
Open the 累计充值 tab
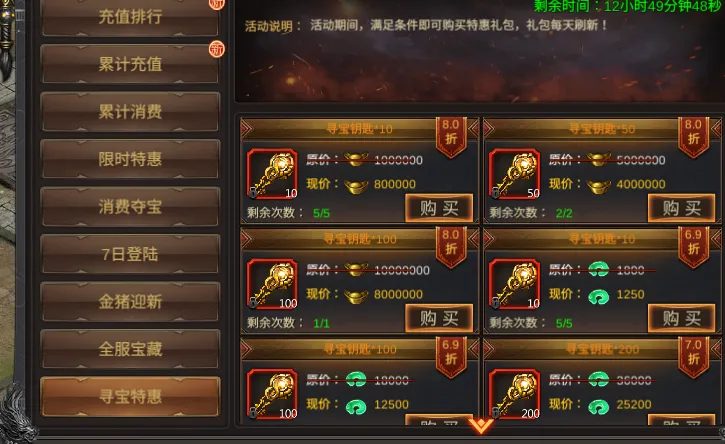tap(130, 64)
